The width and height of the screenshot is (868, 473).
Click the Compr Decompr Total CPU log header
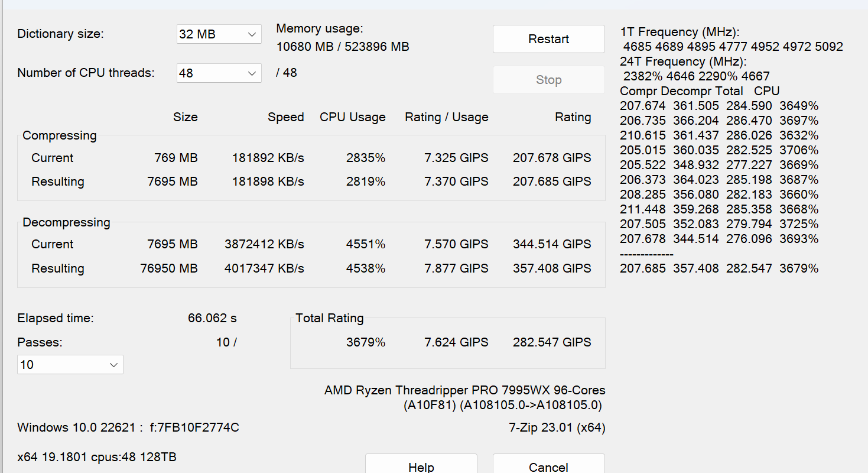click(700, 91)
